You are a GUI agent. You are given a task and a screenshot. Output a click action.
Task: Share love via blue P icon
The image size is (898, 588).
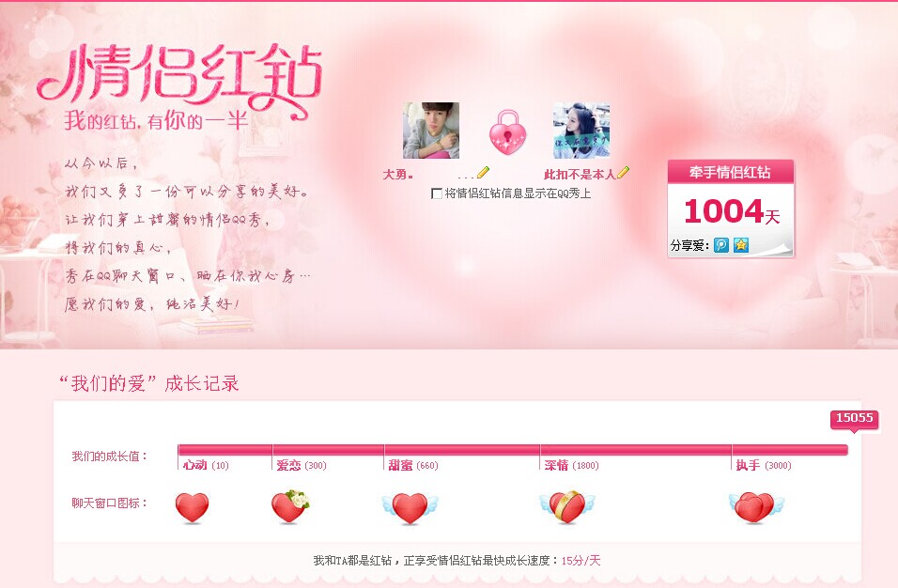[721, 245]
